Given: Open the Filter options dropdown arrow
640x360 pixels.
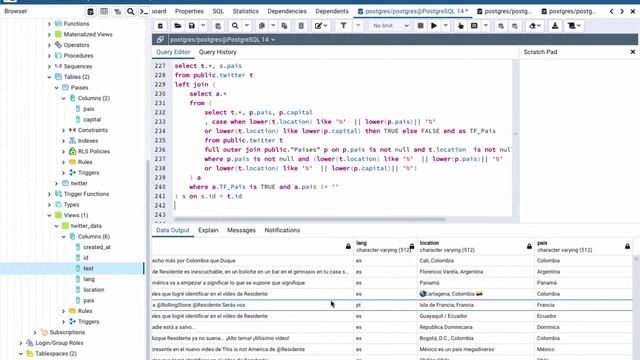Looking at the screenshot, I should [x=358, y=26].
